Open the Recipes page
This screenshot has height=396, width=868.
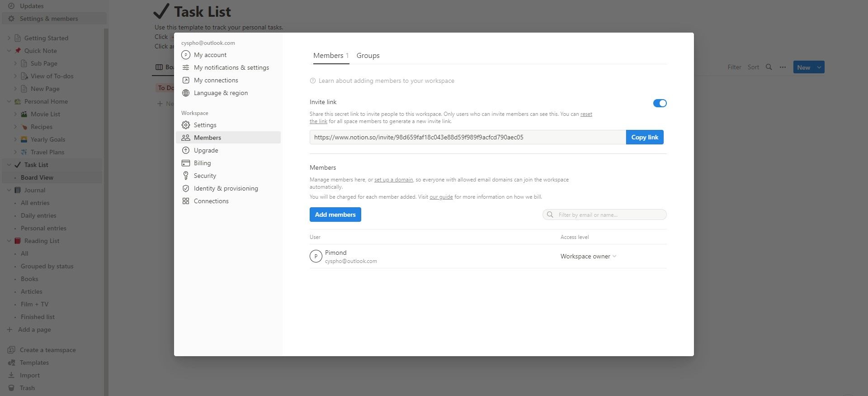click(x=42, y=127)
